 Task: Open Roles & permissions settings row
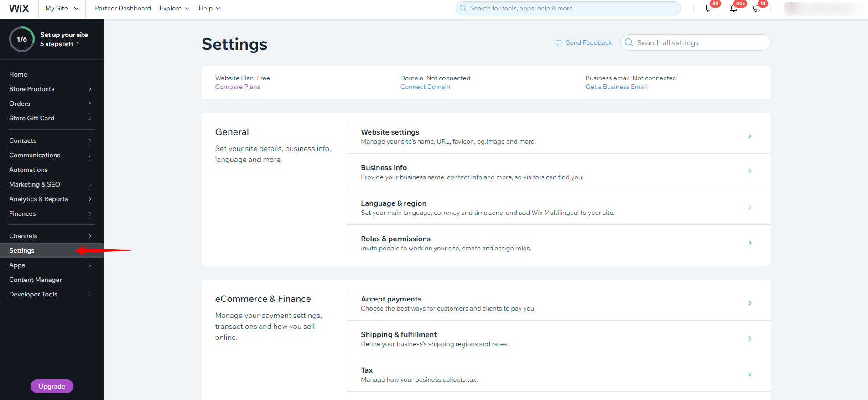tap(559, 243)
